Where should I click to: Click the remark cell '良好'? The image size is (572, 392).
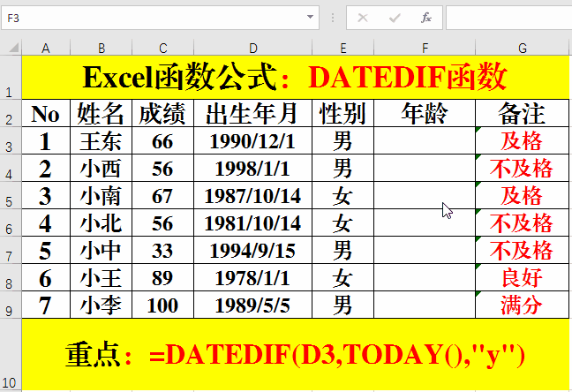[x=523, y=277]
